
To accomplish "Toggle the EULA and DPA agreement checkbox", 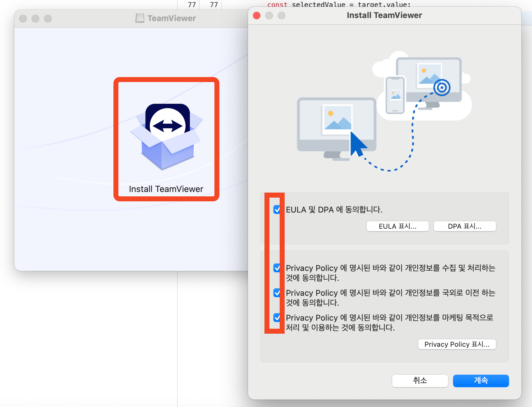I will (277, 209).
